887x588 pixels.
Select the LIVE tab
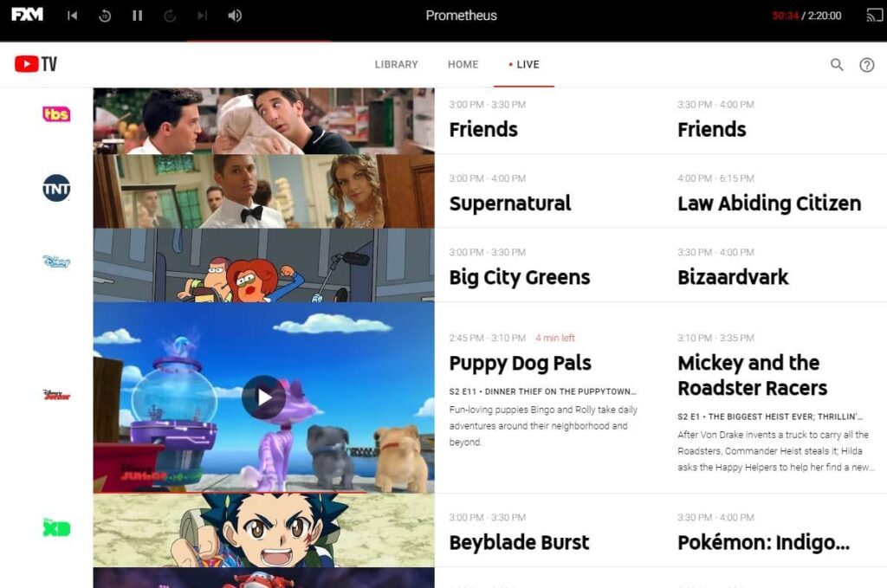pyautogui.click(x=528, y=64)
